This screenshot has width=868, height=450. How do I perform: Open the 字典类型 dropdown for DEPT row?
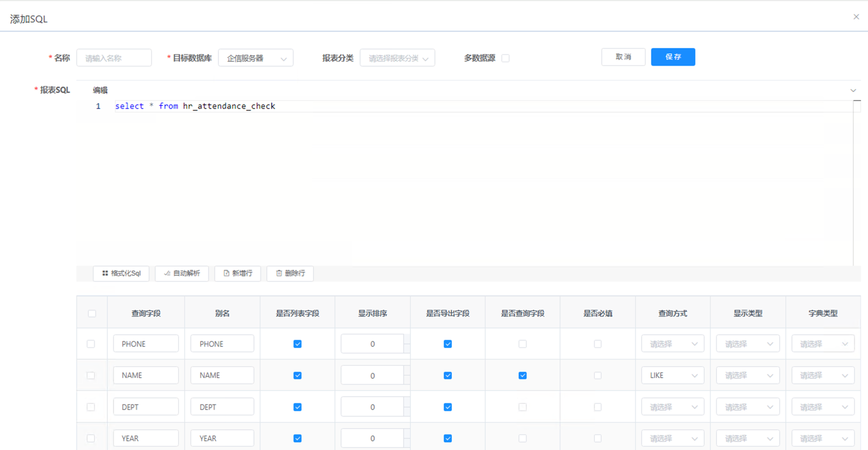[823, 406]
